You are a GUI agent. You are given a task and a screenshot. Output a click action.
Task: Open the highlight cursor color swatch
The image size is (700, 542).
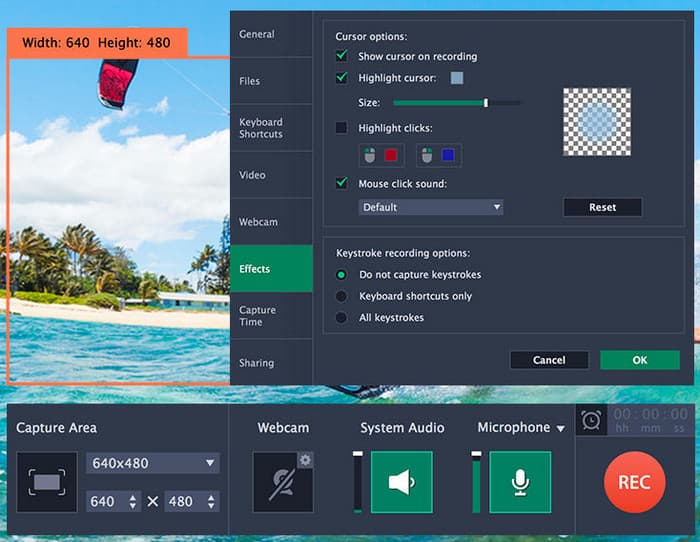pyautogui.click(x=457, y=78)
